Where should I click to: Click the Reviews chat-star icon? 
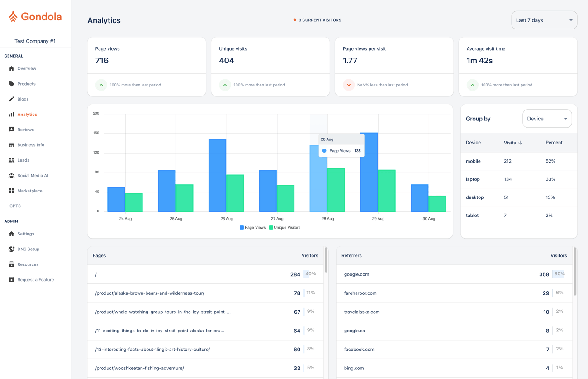(x=11, y=130)
